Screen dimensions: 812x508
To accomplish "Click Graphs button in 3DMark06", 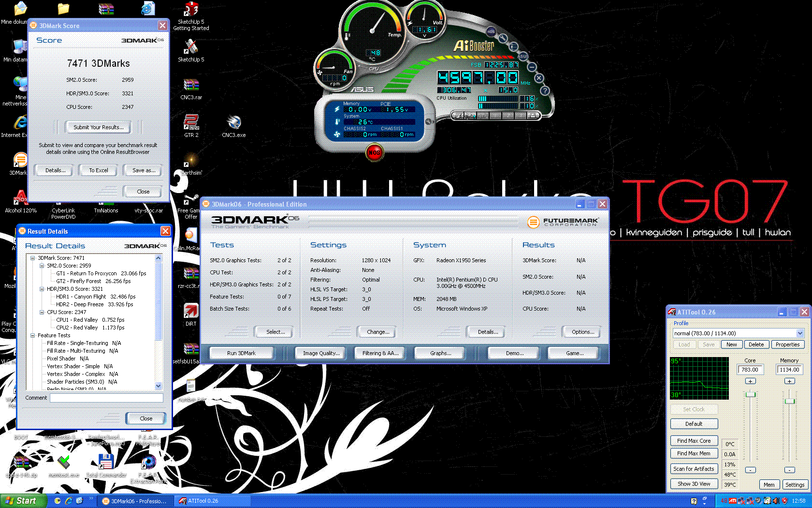I will (440, 353).
